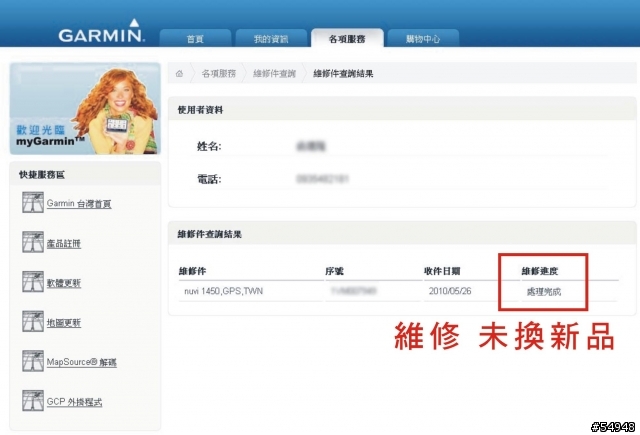Click the 電話 label

209,179
